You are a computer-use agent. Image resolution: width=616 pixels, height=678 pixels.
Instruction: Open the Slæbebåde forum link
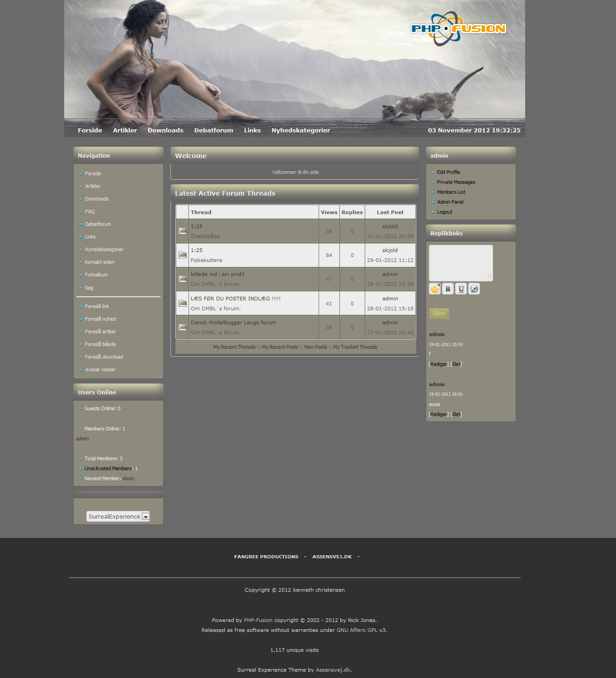205,236
